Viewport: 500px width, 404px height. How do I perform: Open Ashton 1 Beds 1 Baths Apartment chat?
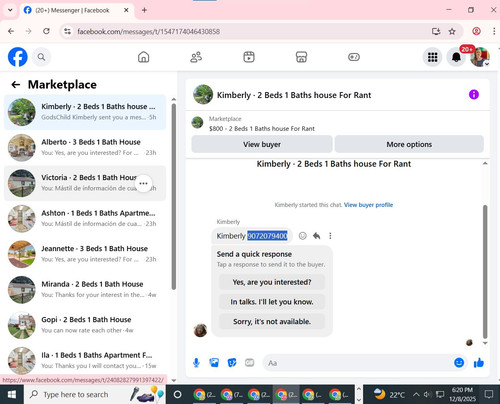tap(85, 218)
